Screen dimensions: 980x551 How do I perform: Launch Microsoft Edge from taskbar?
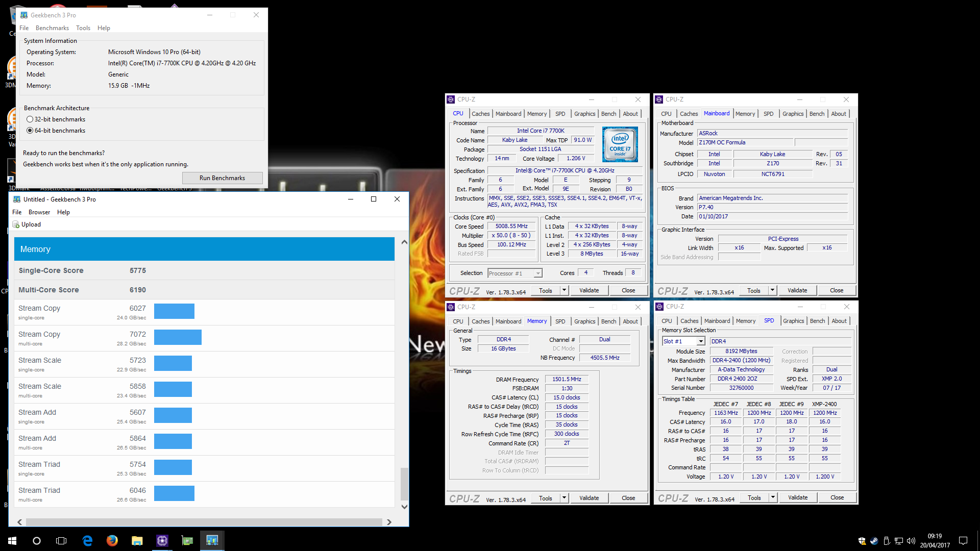pos(87,540)
